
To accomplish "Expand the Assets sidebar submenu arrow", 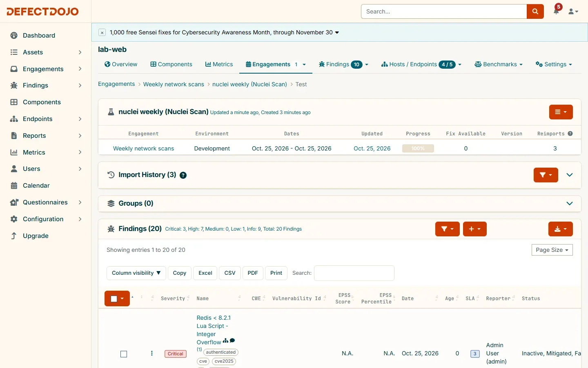I will pos(80,52).
